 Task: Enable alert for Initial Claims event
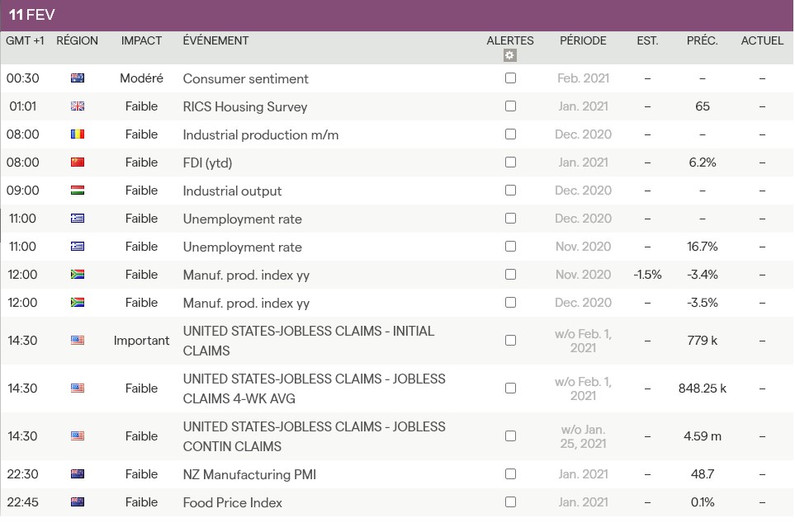click(510, 340)
